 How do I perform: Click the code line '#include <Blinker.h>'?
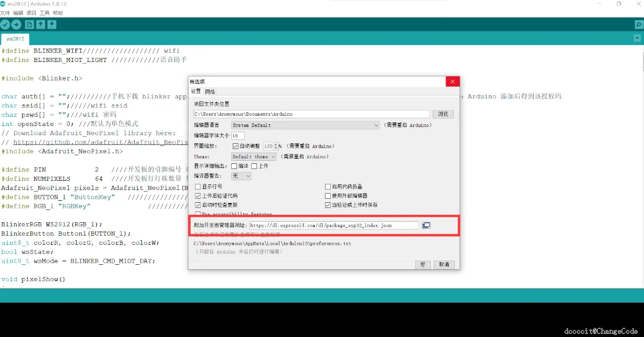pos(42,78)
